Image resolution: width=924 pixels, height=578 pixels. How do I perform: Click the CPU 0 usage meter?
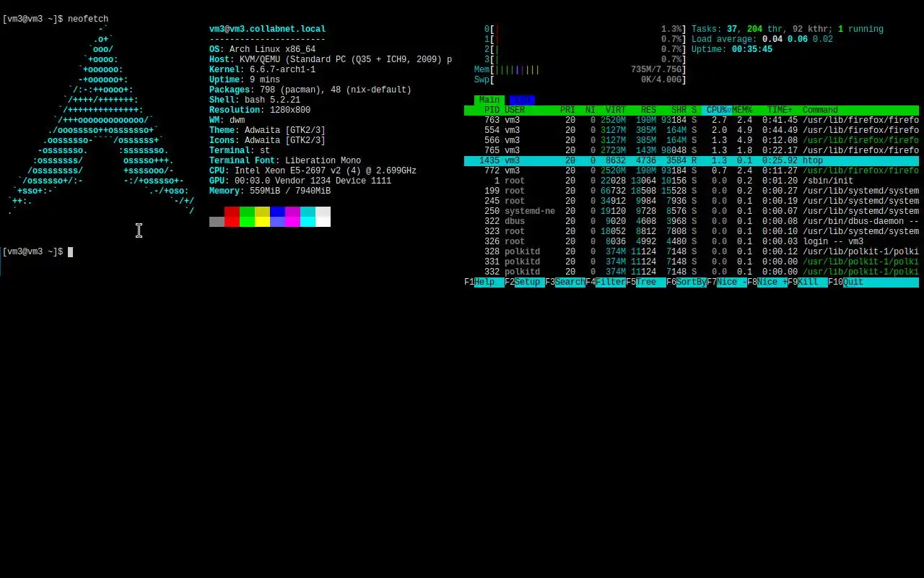[585, 29]
